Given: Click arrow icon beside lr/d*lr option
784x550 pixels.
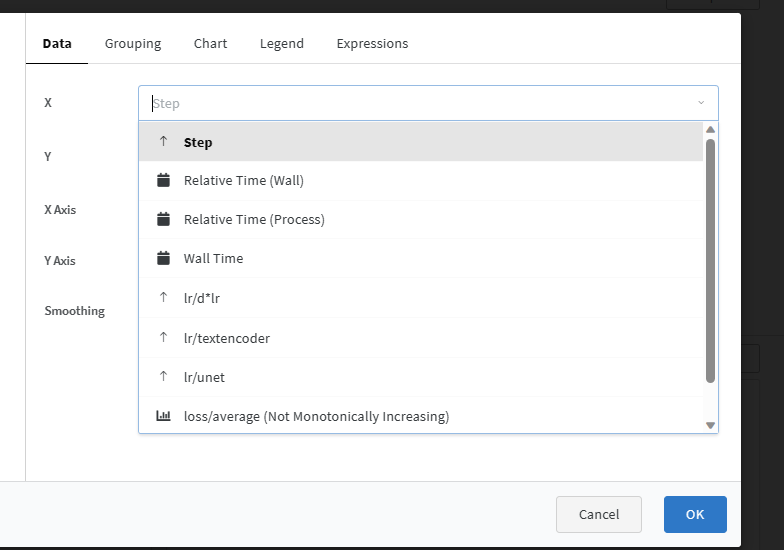Looking at the screenshot, I should [x=163, y=298].
